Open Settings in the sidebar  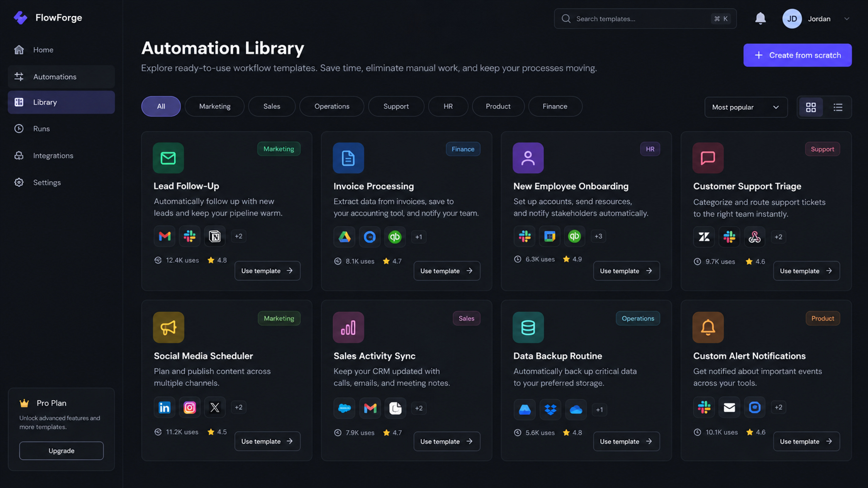(x=61, y=182)
